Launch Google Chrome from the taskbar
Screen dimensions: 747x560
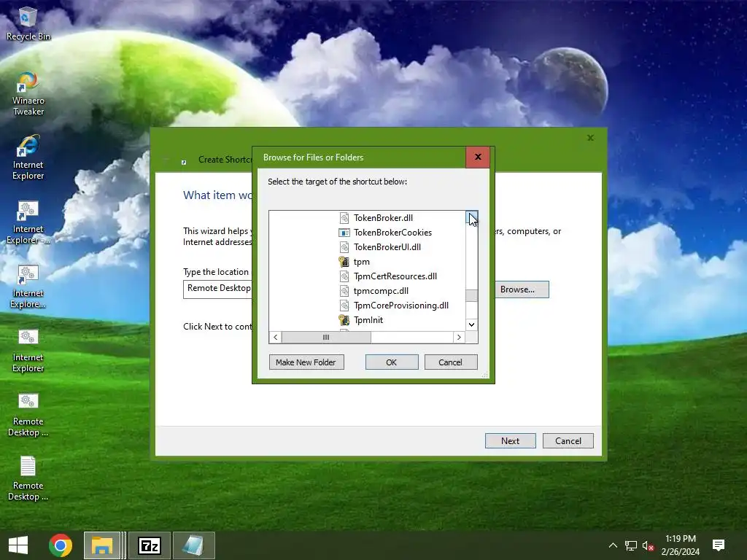[x=61, y=545]
